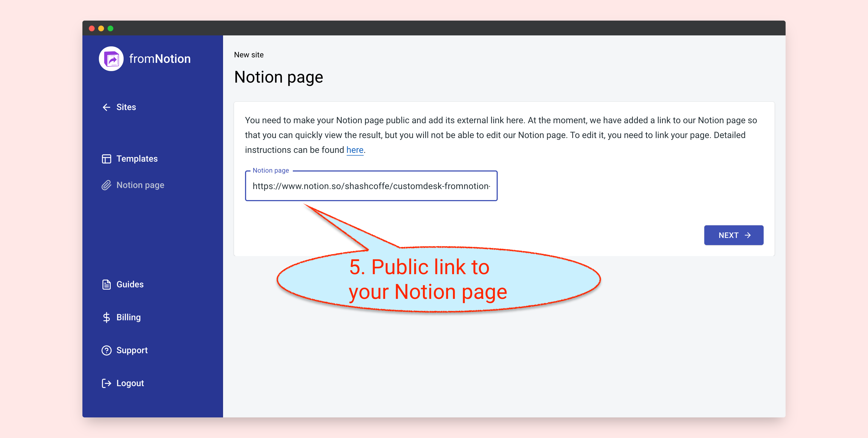Return to Sites list
Screen dimensions: 868x438
(126, 107)
